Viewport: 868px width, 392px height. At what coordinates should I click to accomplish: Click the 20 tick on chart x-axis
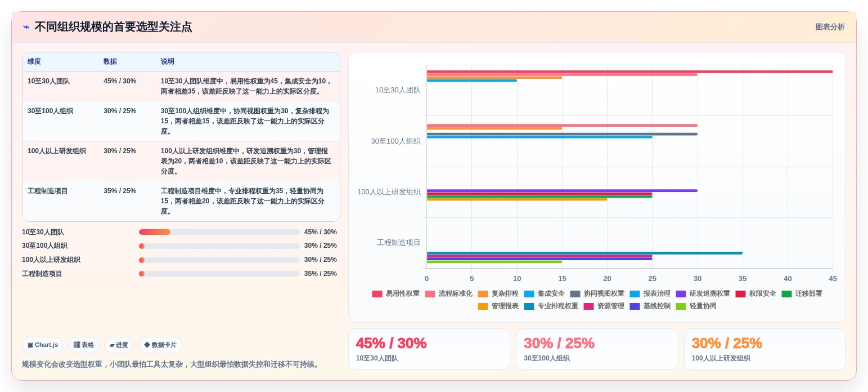click(607, 279)
